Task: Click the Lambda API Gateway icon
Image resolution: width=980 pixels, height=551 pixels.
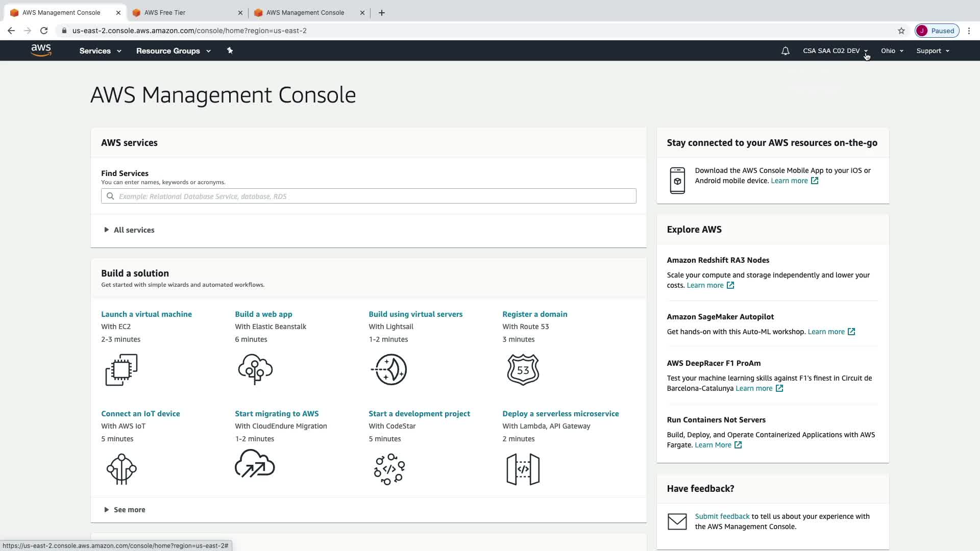Action: point(523,469)
